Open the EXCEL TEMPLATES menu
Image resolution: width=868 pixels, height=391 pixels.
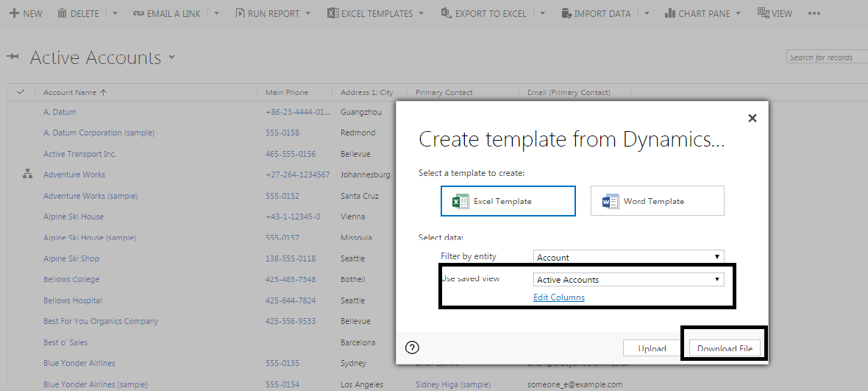pos(375,13)
